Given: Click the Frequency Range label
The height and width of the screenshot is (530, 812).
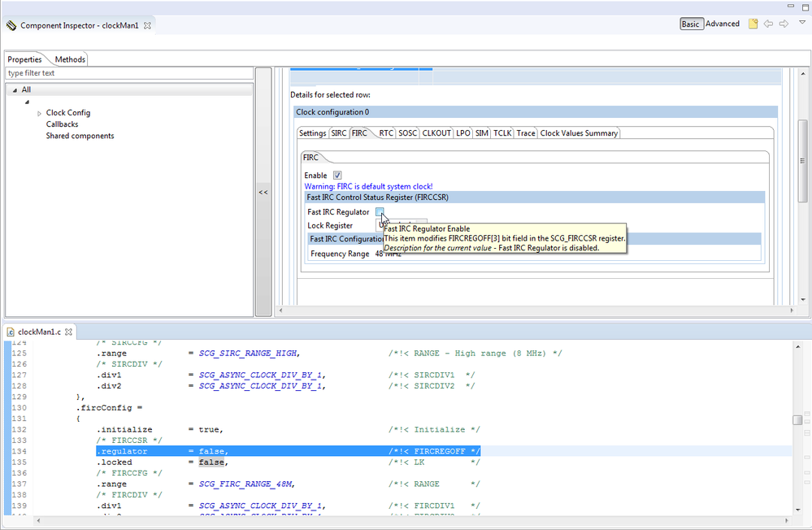Looking at the screenshot, I should click(340, 254).
